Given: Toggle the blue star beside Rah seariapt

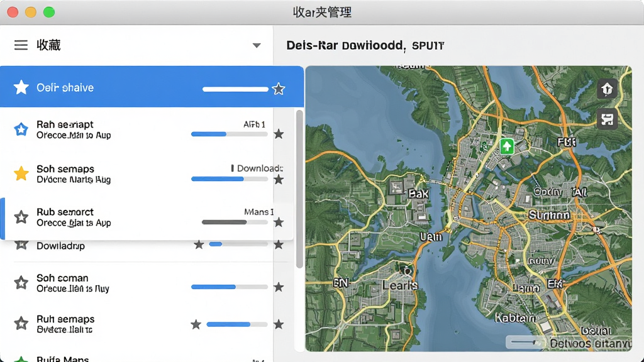Looking at the screenshot, I should click(21, 129).
